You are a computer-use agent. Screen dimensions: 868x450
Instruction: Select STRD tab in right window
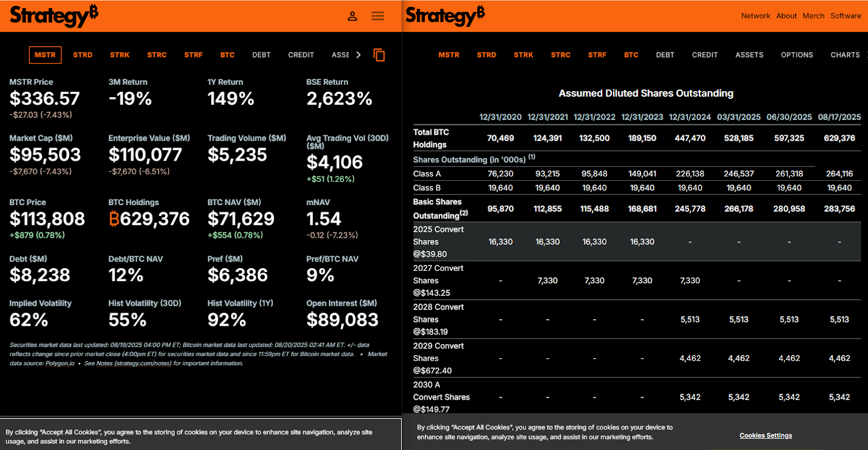(487, 55)
